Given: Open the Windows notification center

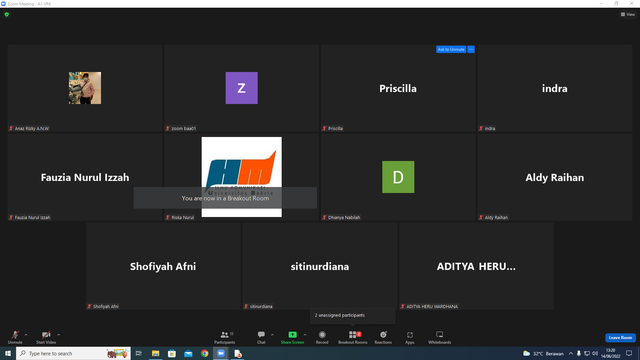Looking at the screenshot, I should [629, 353].
